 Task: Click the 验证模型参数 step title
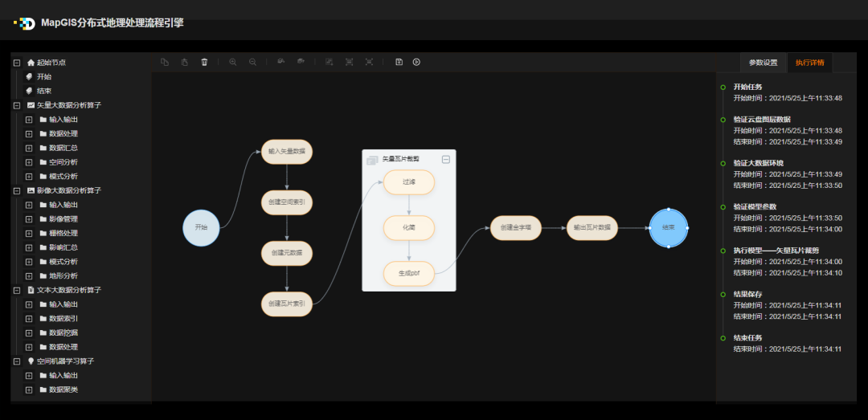(753, 206)
